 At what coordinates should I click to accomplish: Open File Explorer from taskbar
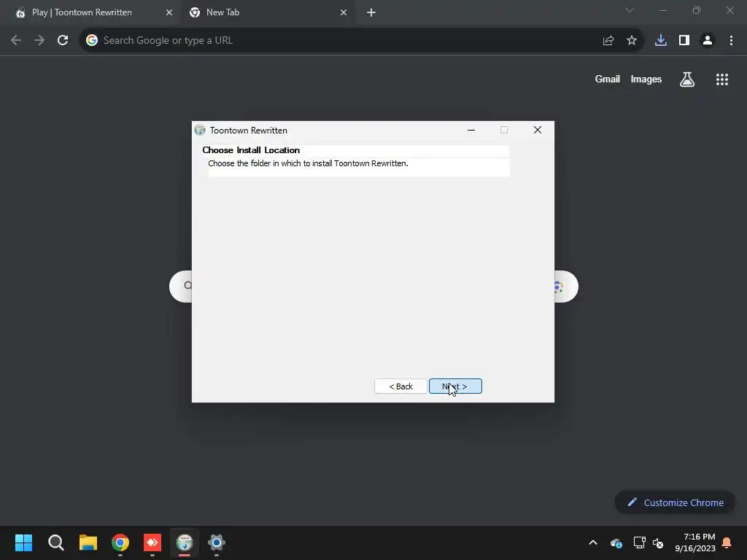pyautogui.click(x=88, y=542)
